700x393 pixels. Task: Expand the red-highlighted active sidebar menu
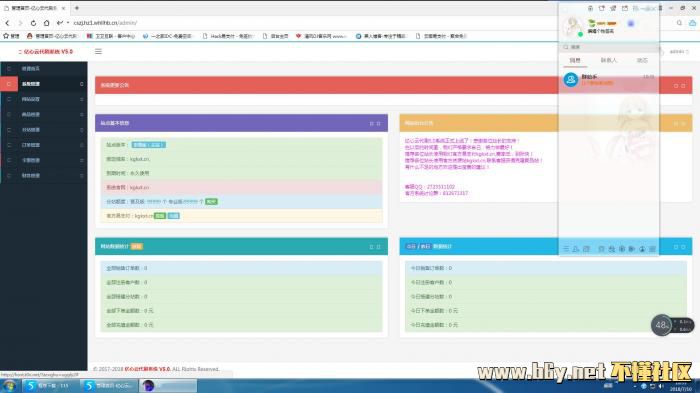(44, 84)
